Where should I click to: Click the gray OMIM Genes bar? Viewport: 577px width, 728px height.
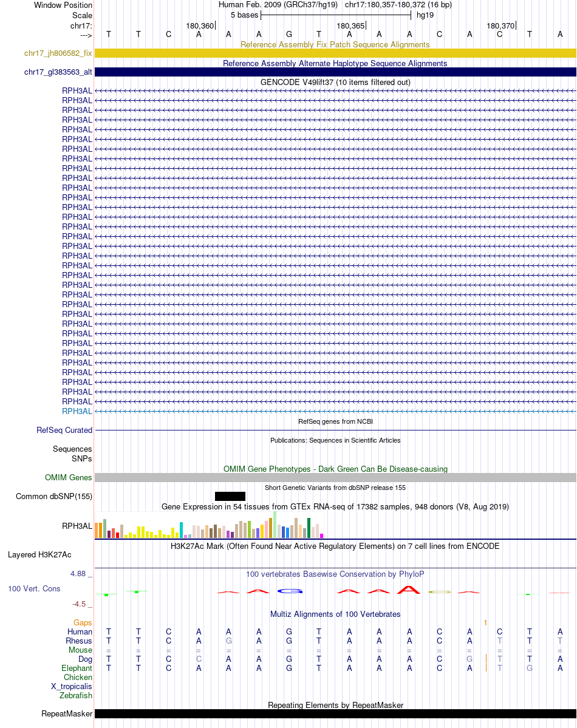335,478
